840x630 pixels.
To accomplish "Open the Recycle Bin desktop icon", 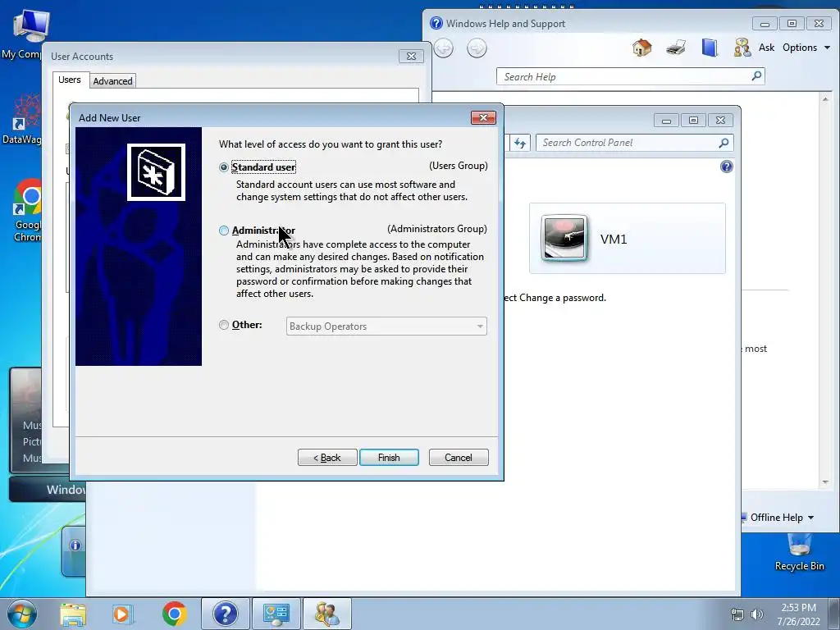I will click(799, 552).
